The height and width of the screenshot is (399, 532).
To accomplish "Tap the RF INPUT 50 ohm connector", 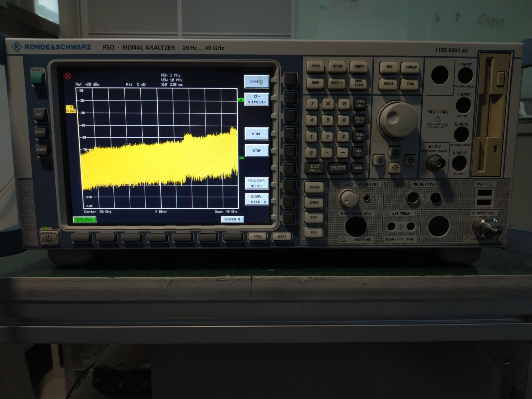I will [x=486, y=229].
